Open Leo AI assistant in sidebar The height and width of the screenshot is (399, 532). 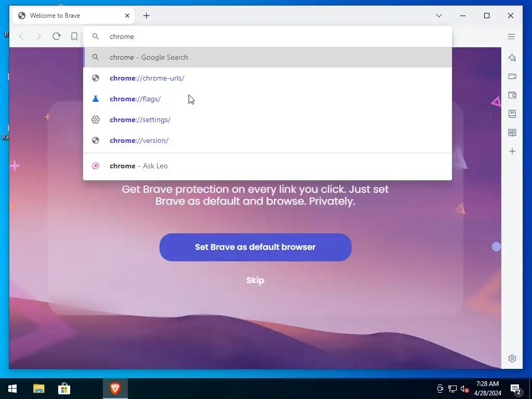512,58
